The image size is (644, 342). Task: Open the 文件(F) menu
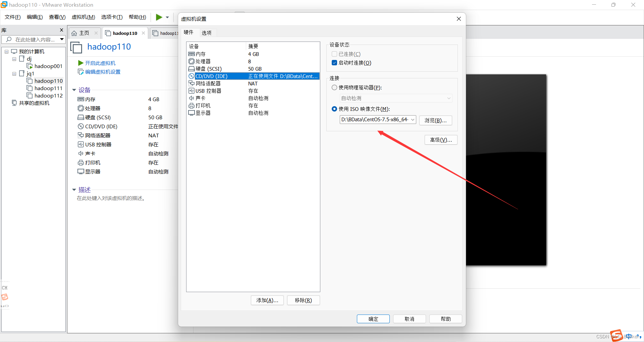pos(13,17)
